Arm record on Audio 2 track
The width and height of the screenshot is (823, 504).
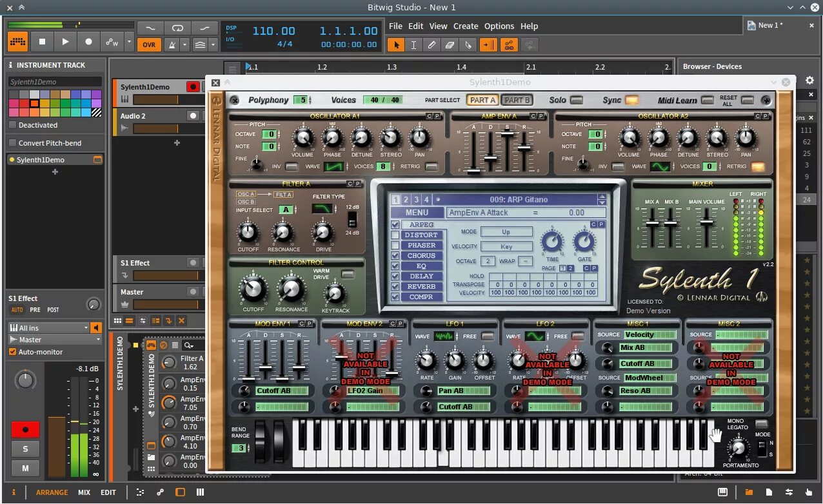pyautogui.click(x=192, y=115)
